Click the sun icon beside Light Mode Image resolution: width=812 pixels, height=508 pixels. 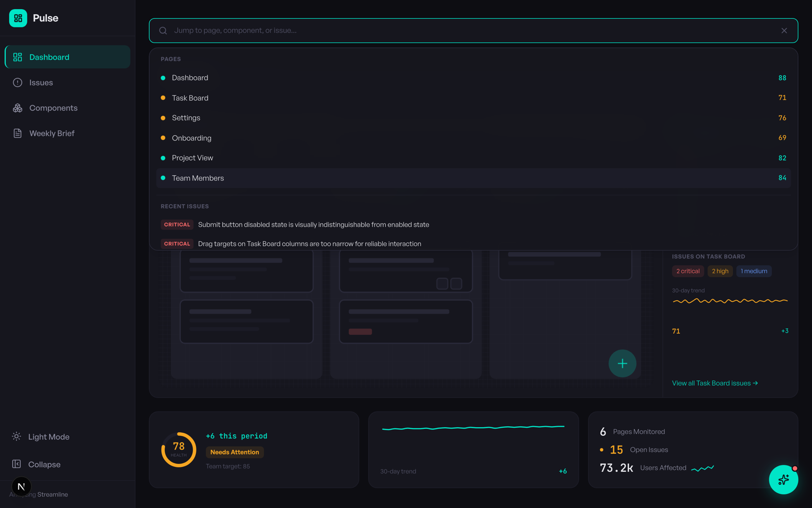16,436
